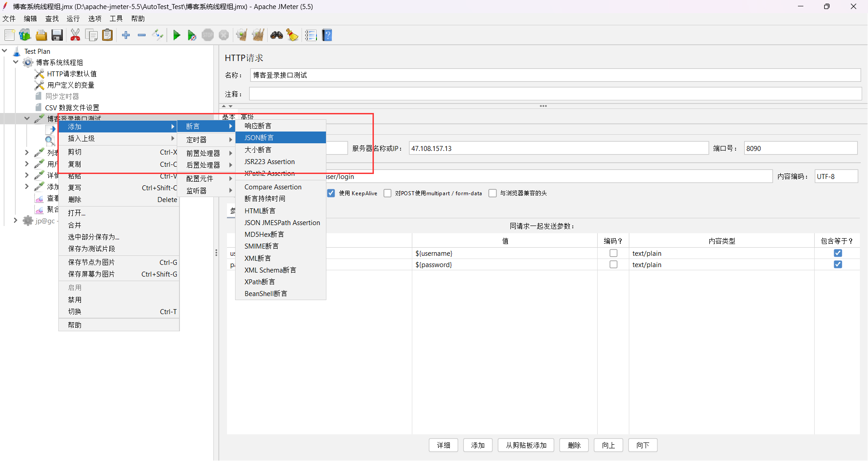Choose 大小断言 menu entry
Screen dimensions: 868x461
coord(281,150)
